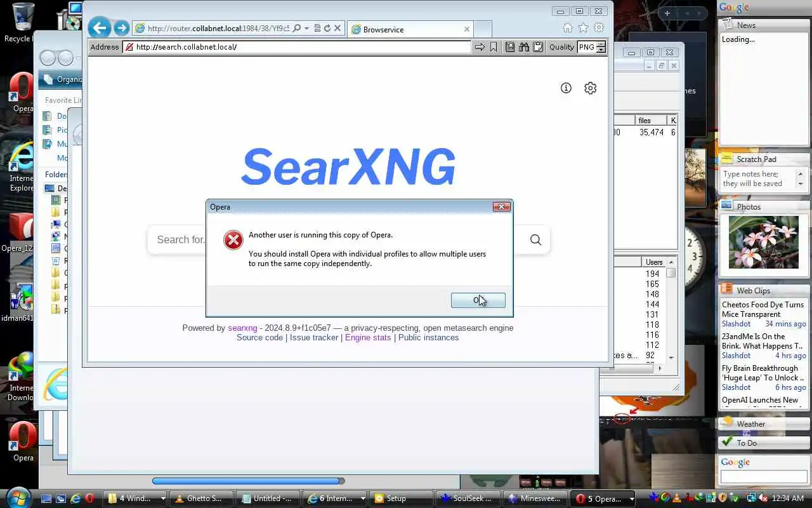Launch Internet Explorer from quick launch
The height and width of the screenshot is (508, 812).
click(75, 498)
